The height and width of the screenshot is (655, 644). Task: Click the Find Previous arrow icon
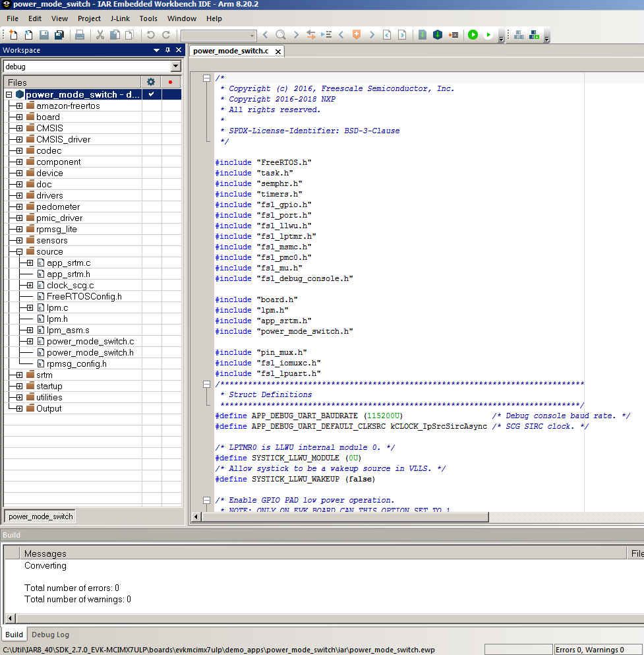coord(266,35)
